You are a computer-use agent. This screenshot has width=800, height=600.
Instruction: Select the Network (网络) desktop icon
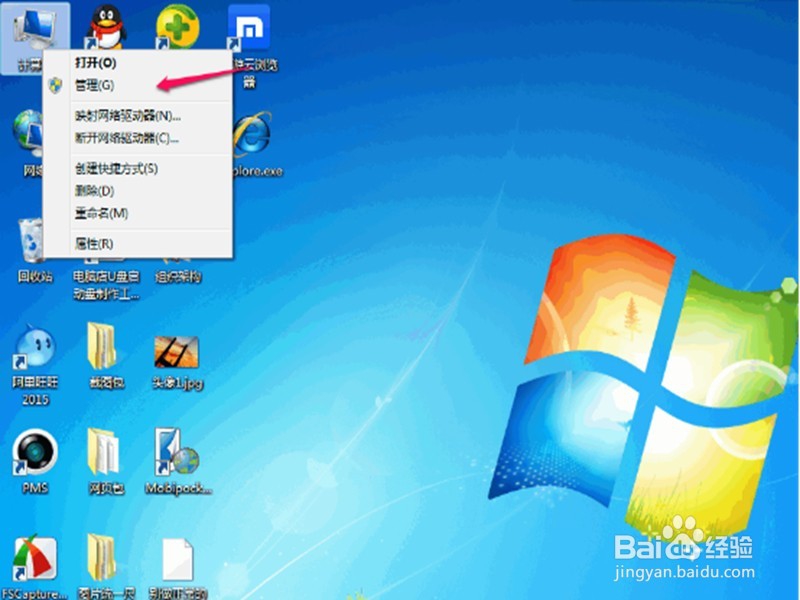(28, 134)
